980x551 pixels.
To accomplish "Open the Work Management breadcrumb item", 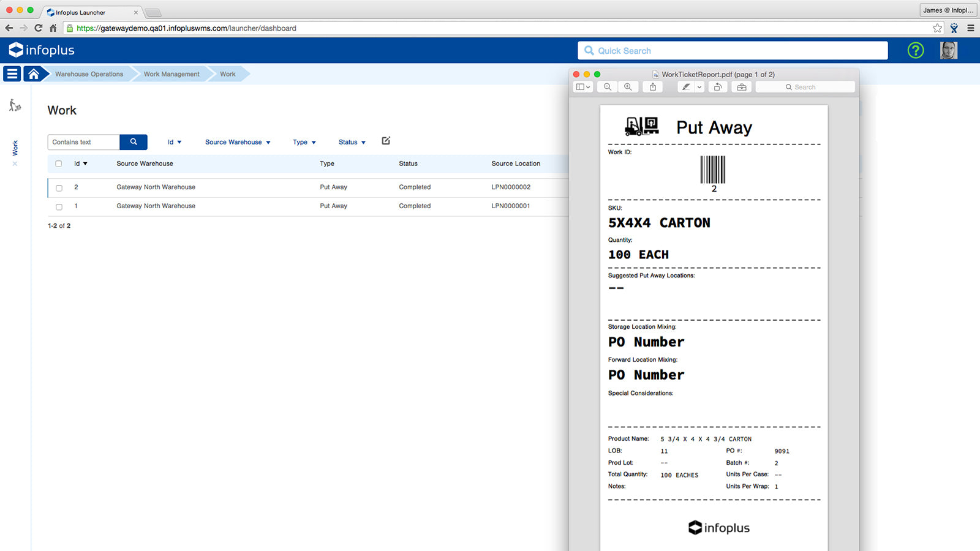I will [x=171, y=73].
